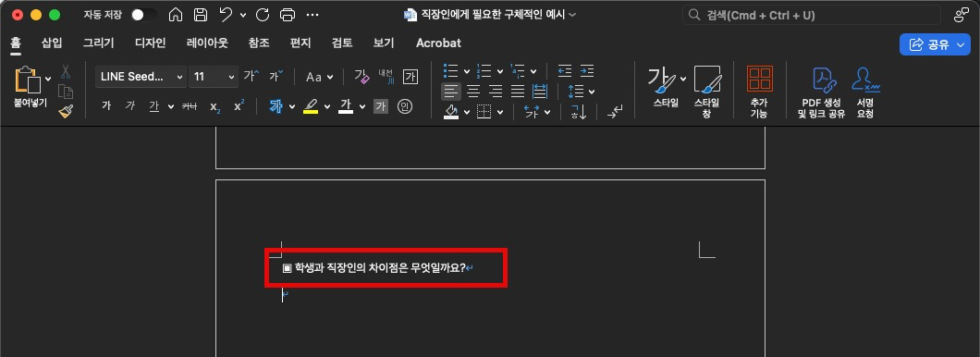
Task: Click the Save disk icon
Action: (x=201, y=15)
